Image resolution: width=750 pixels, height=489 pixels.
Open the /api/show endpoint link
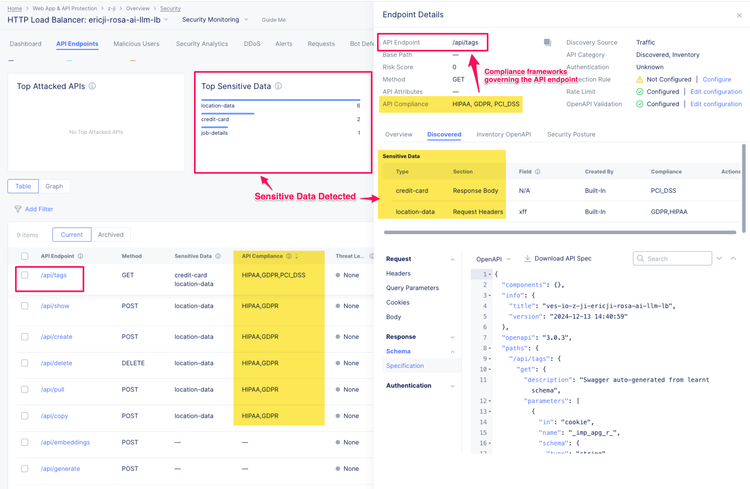(x=55, y=306)
